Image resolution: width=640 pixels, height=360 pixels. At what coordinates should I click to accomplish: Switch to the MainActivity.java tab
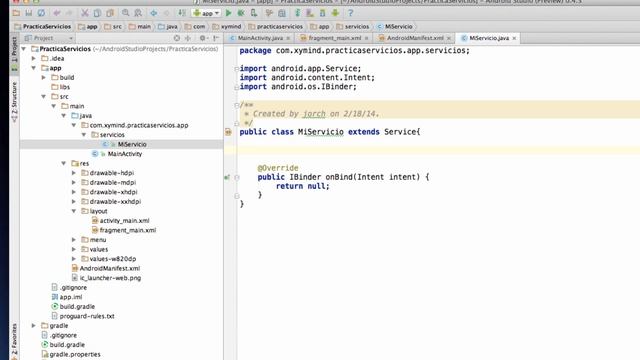260,38
